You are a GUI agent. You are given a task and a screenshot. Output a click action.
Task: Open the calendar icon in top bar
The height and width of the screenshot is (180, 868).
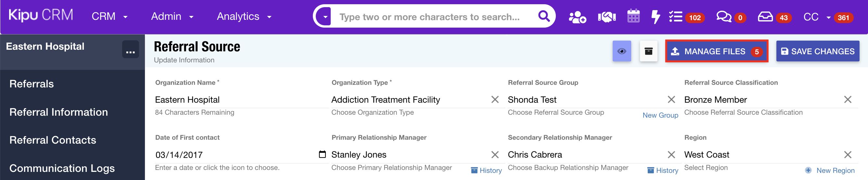tap(633, 16)
